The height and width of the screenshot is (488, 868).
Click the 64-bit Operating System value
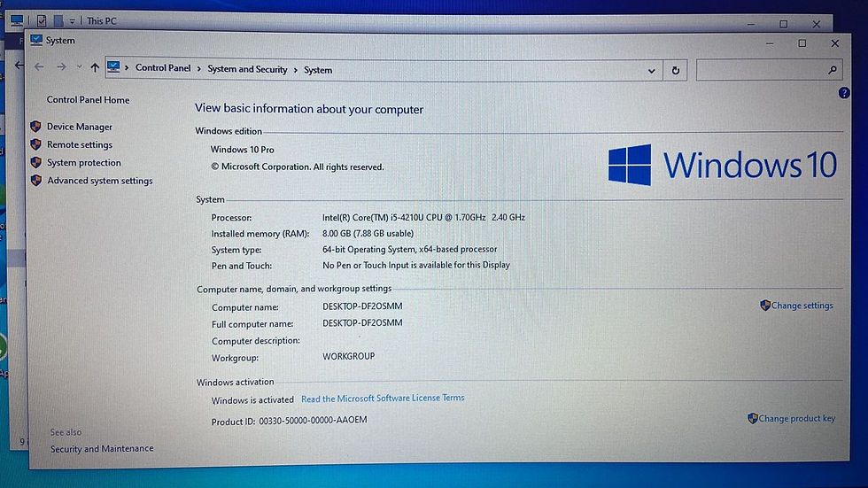(x=409, y=250)
